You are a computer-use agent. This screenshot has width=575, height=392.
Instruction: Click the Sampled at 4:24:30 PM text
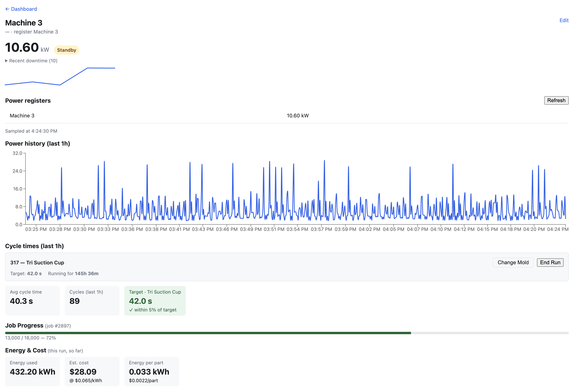point(31,131)
